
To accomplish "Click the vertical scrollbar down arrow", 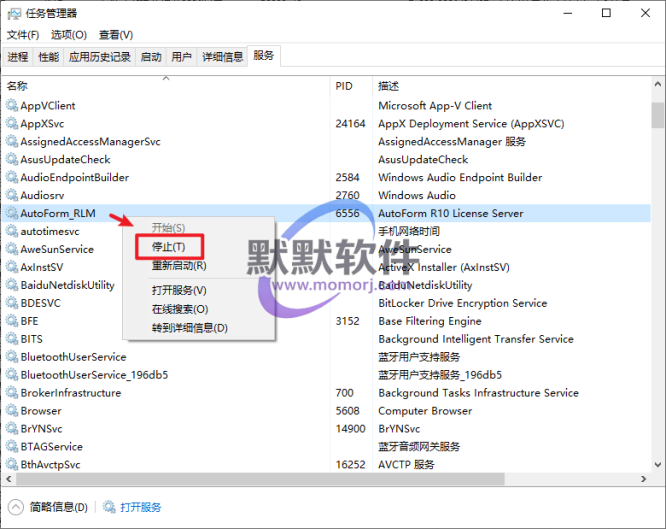I will 657,465.
